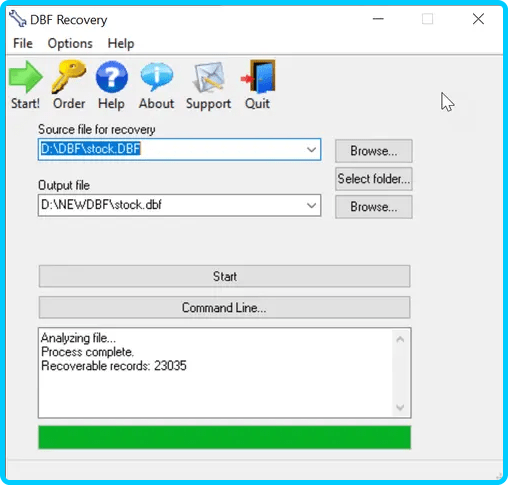
Task: Click the log scrollbar down arrow
Action: click(400, 407)
